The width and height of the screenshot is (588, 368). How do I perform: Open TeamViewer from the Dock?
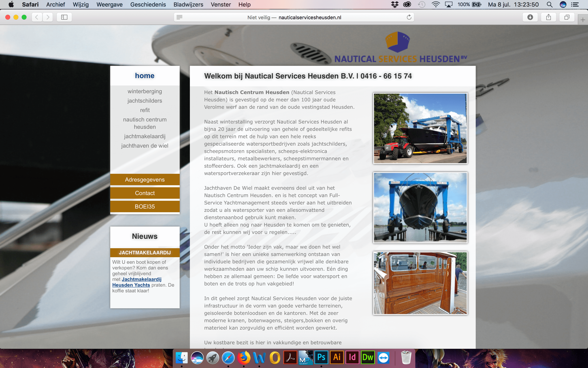pos(383,358)
